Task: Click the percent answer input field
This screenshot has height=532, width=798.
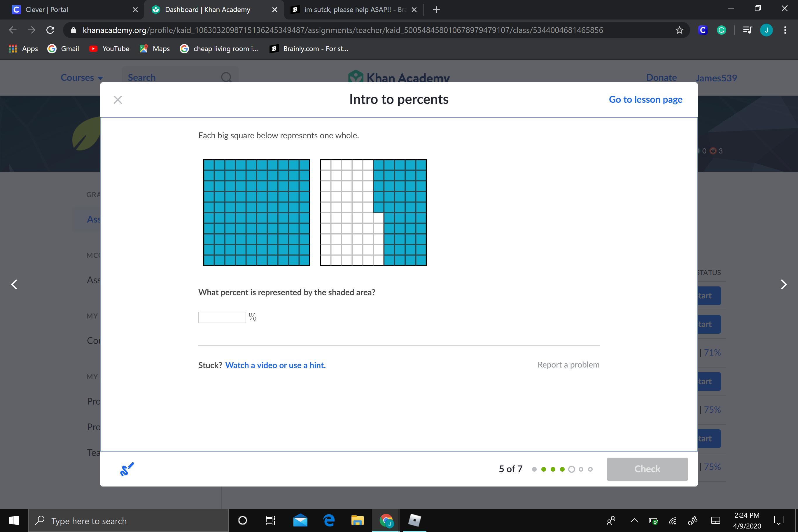Action: (222, 317)
